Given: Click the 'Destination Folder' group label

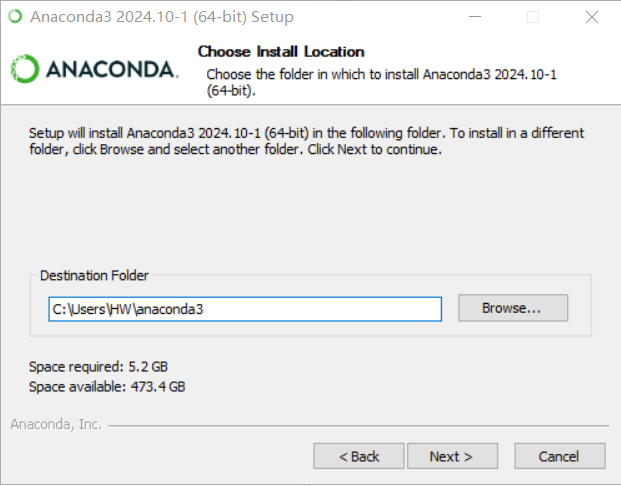Looking at the screenshot, I should (93, 275).
